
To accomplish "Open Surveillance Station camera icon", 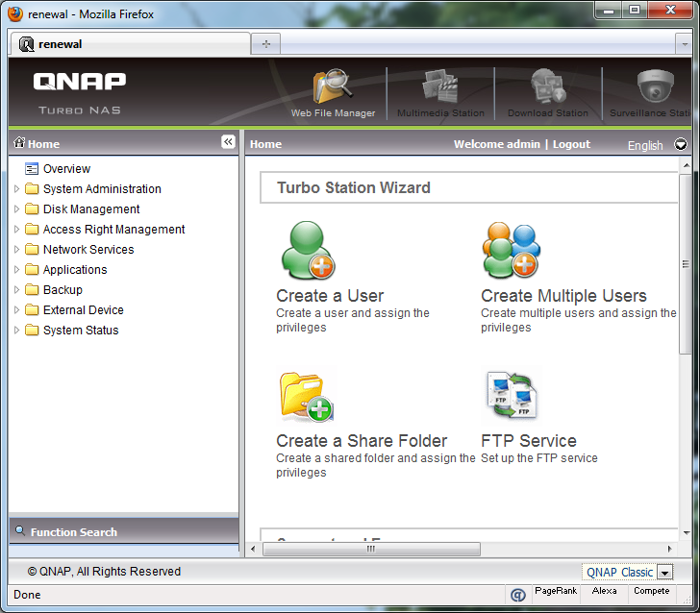I will pyautogui.click(x=656, y=88).
